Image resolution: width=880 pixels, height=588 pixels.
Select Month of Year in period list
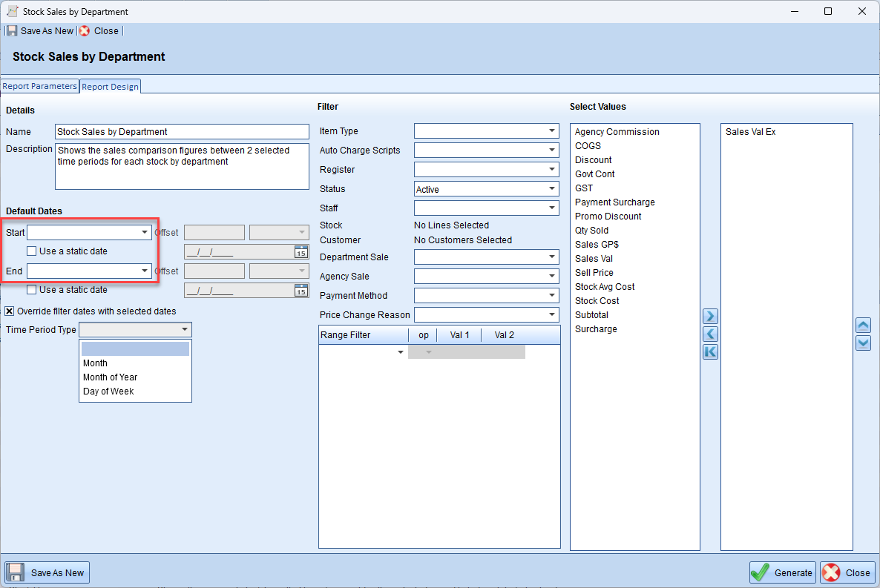click(110, 377)
